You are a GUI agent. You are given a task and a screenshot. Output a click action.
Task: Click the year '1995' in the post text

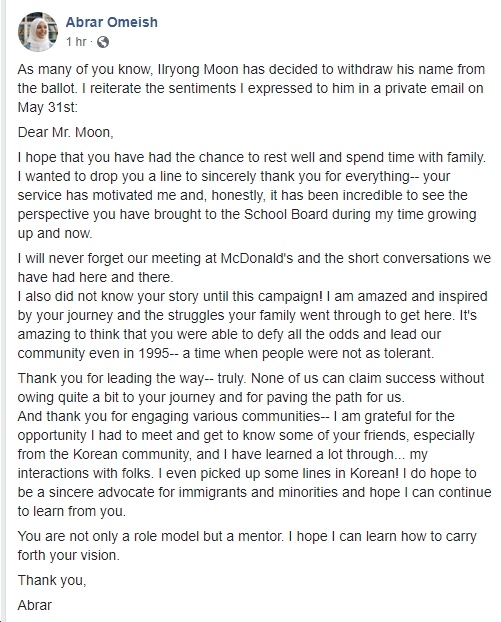pos(154,353)
